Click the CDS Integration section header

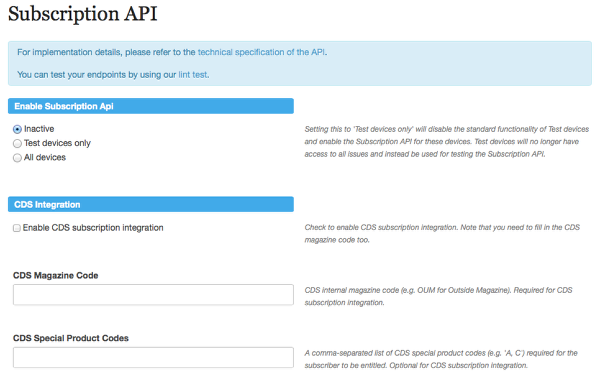point(151,204)
